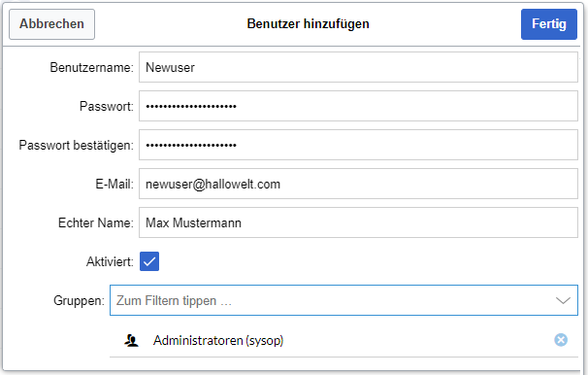Image resolution: width=588 pixels, height=375 pixels.
Task: Click the E-Mail label
Action: tap(114, 184)
